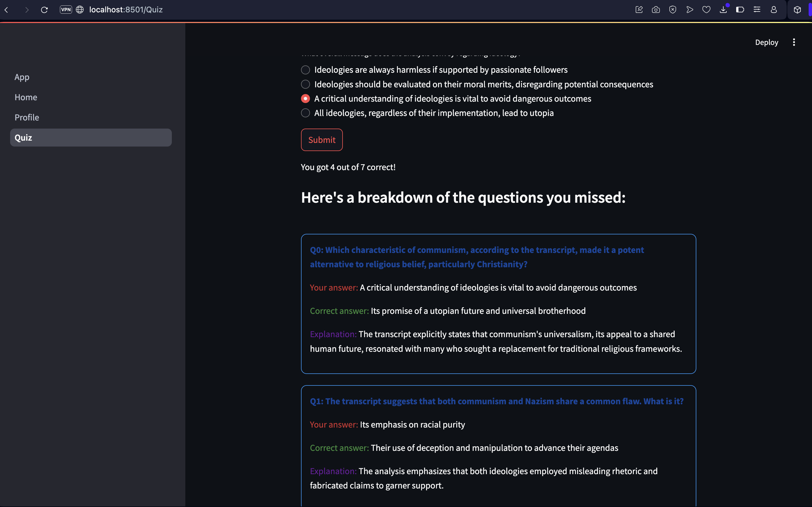Go to Profile page in sidebar

click(27, 117)
